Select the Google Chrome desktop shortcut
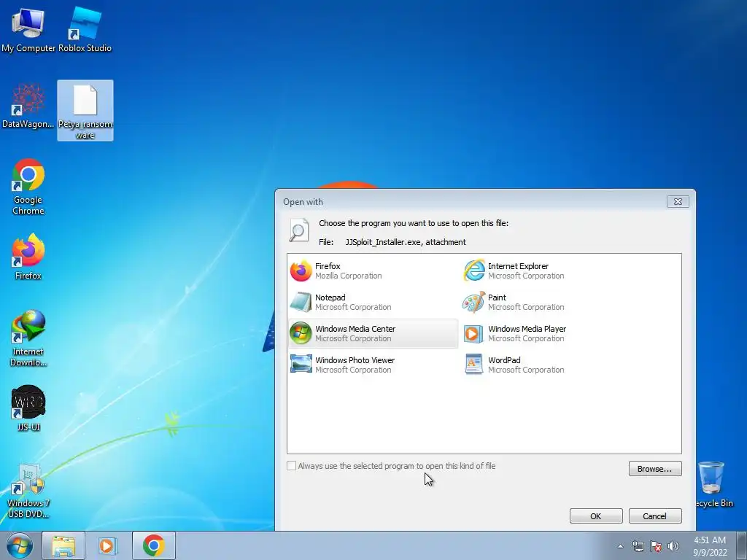747x560 pixels. point(28,187)
